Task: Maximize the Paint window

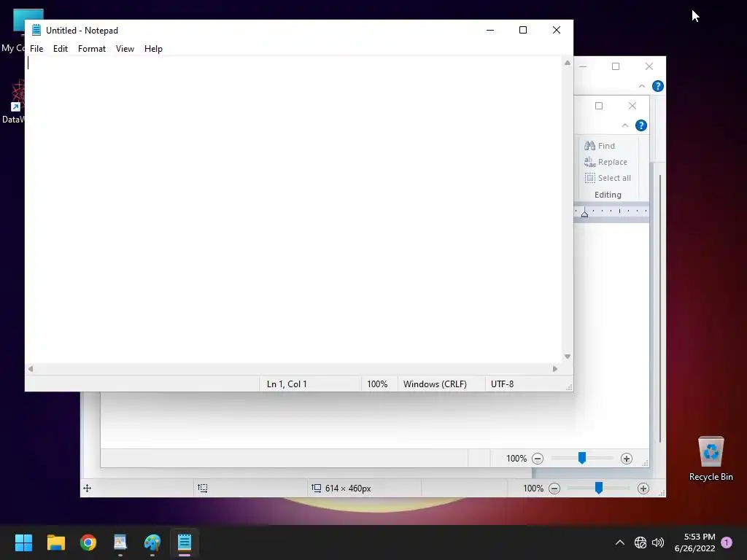Action: [x=616, y=66]
